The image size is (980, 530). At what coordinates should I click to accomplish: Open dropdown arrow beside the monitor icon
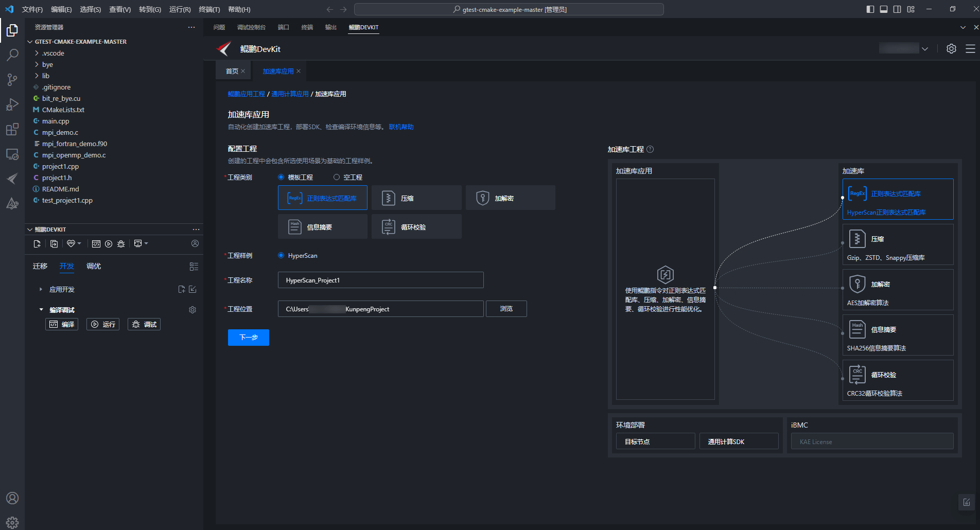(x=146, y=243)
